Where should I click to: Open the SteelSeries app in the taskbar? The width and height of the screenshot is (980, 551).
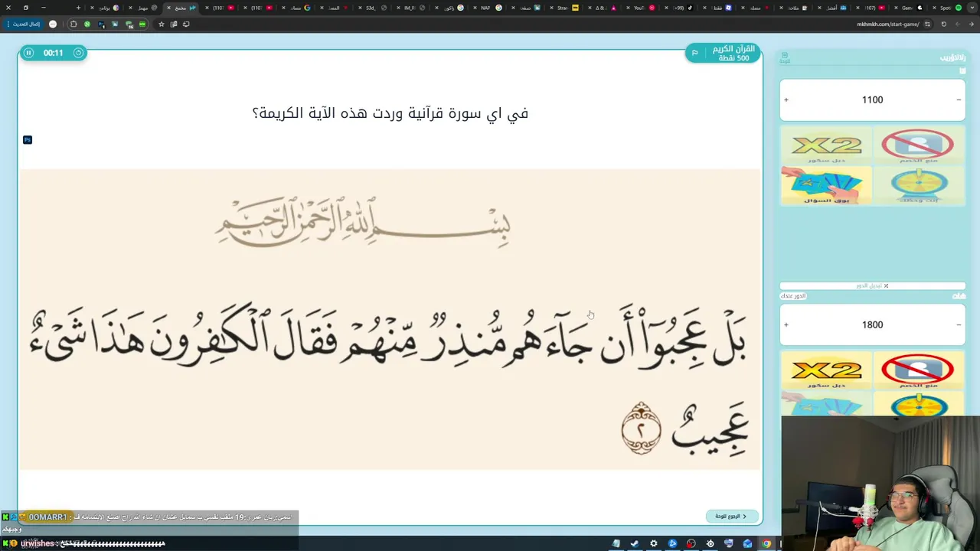[x=710, y=543]
